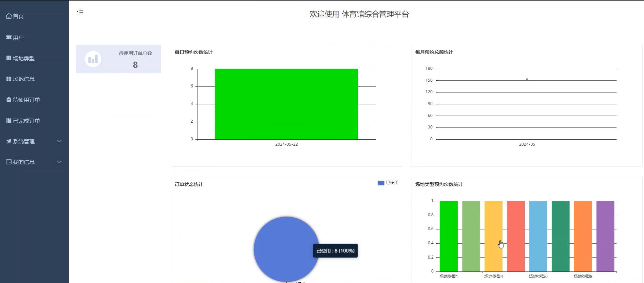Click the four-square icon beside 场地信息
Screen dimensions: 644x283
tap(9, 79)
